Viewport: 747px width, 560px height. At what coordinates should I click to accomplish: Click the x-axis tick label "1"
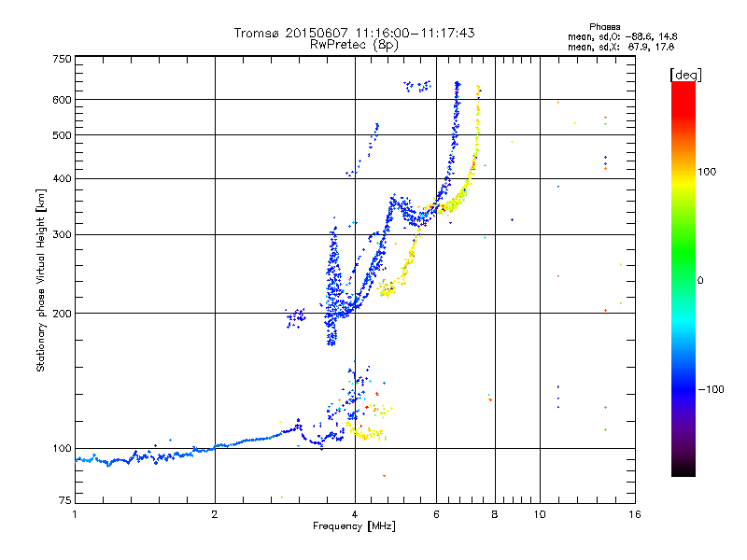pos(75,514)
